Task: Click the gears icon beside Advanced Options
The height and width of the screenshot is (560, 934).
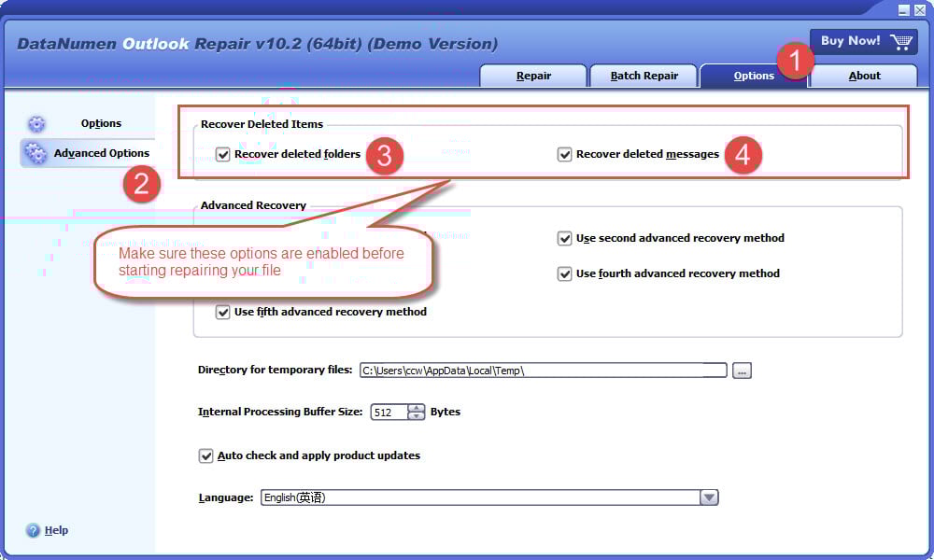Action: click(35, 153)
